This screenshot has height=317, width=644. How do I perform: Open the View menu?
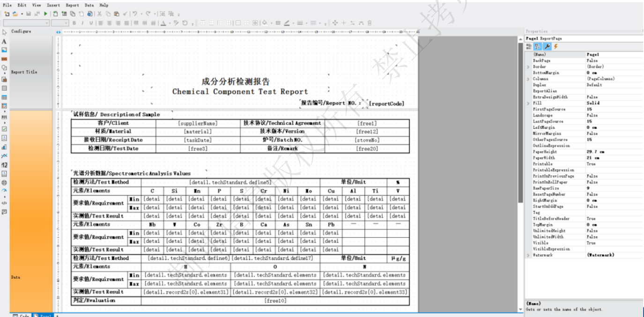(37, 5)
